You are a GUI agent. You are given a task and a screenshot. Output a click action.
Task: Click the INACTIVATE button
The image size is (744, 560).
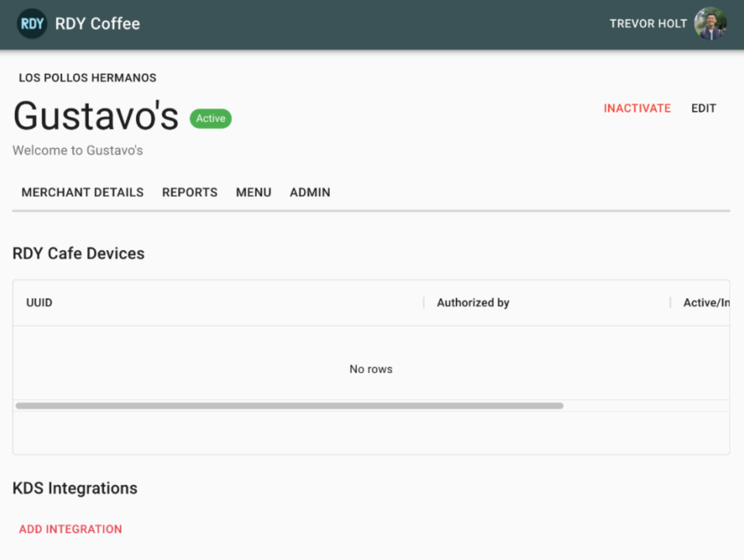click(x=637, y=108)
